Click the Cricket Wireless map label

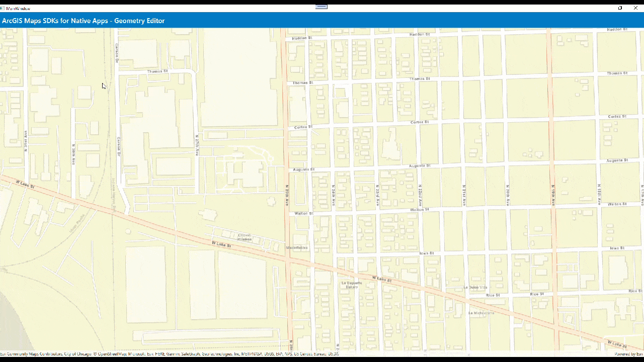point(245,237)
